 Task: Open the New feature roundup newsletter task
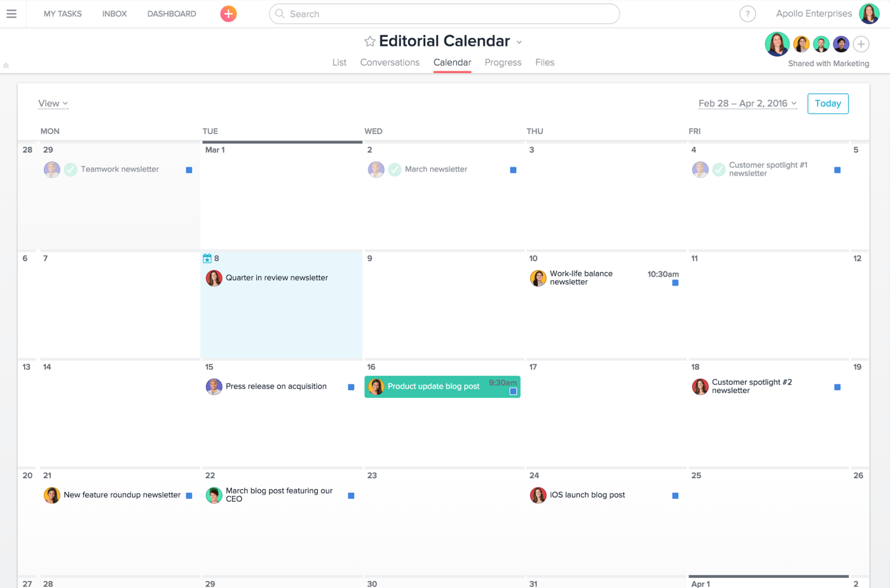pos(122,495)
